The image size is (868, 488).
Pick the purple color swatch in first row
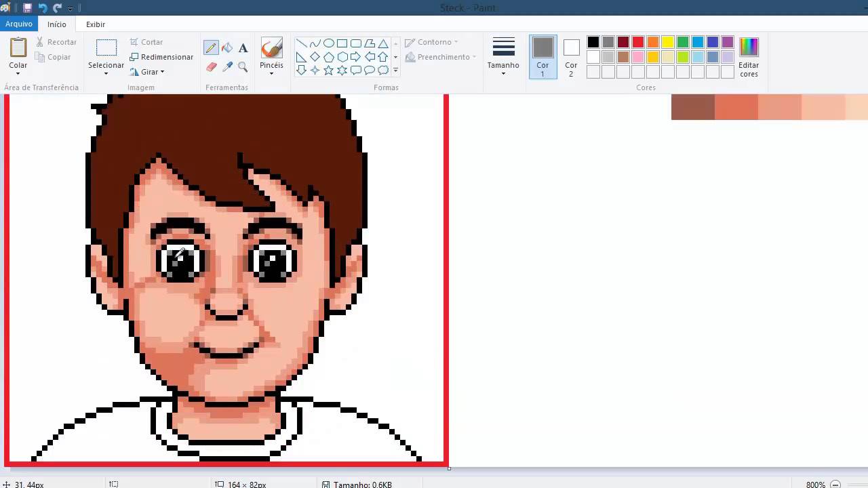tap(728, 42)
